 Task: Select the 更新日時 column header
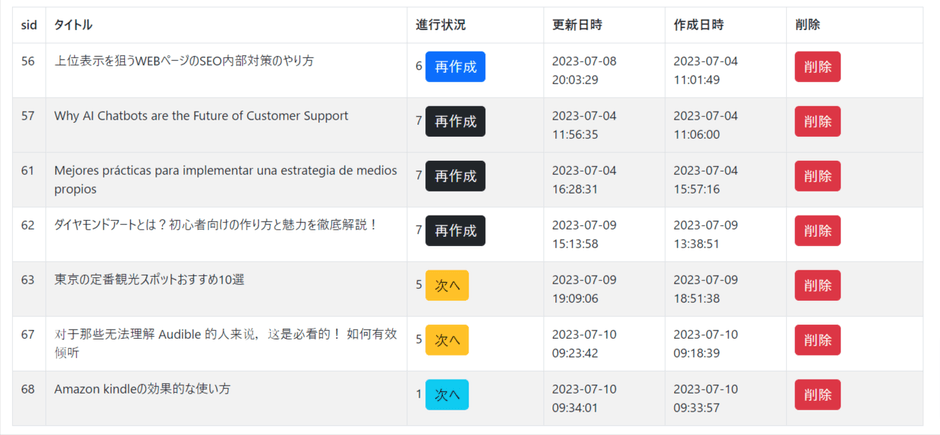pos(577,25)
